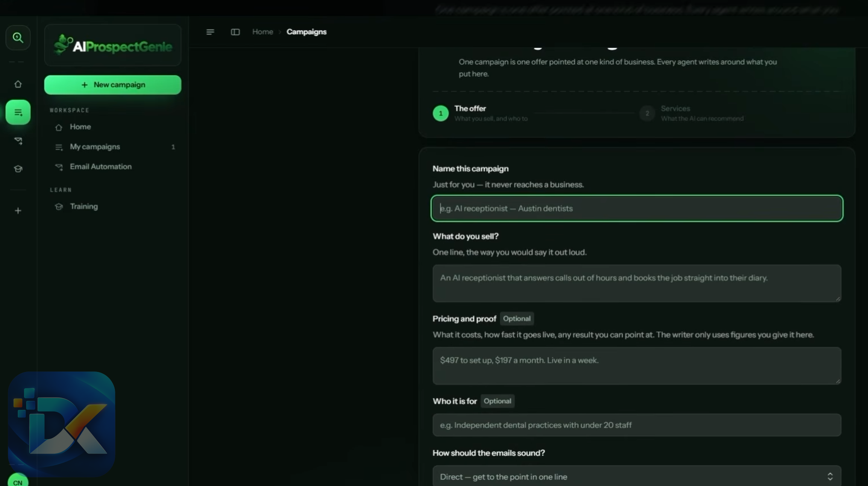Go to Home breadcrumb link
This screenshot has height=486, width=868.
tap(263, 32)
